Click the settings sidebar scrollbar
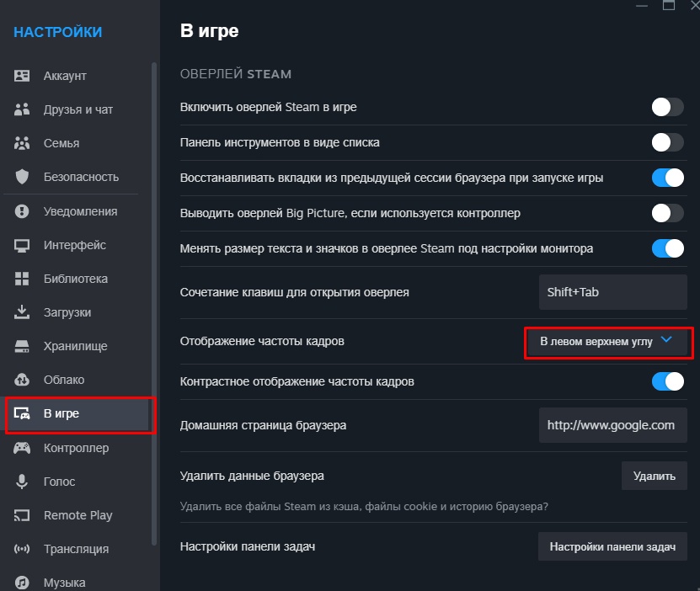 154,303
